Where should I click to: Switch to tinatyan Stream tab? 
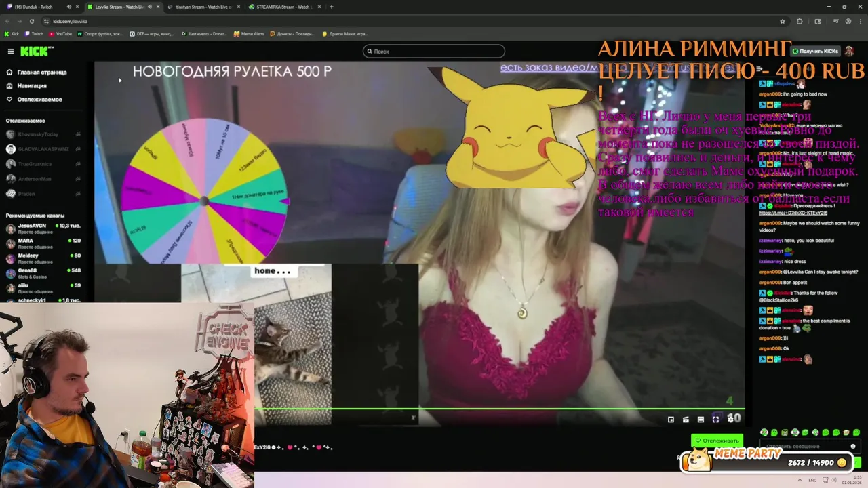click(x=203, y=7)
